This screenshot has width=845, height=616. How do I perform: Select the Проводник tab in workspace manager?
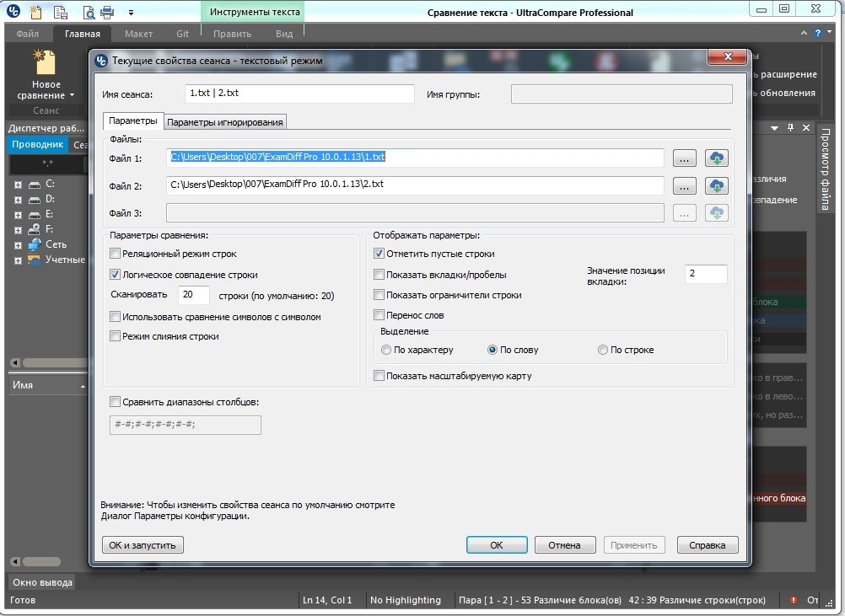click(x=37, y=144)
